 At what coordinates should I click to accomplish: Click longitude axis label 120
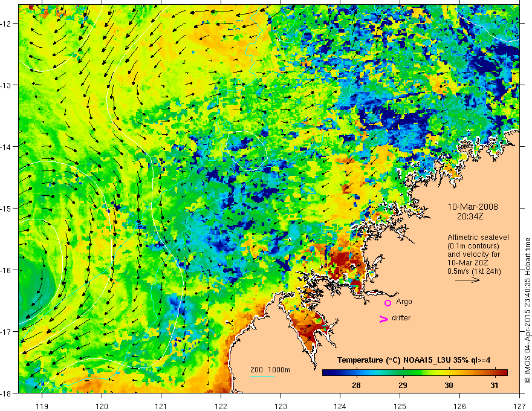[102, 406]
